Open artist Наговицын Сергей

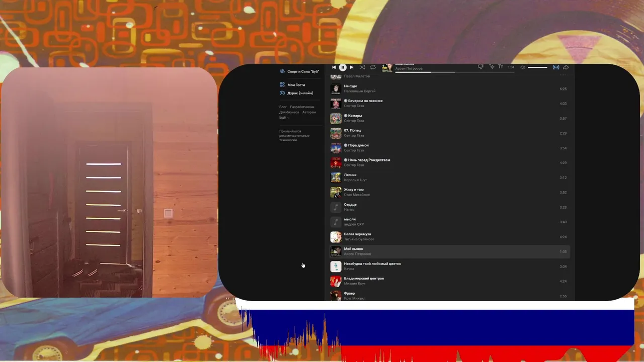360,91
